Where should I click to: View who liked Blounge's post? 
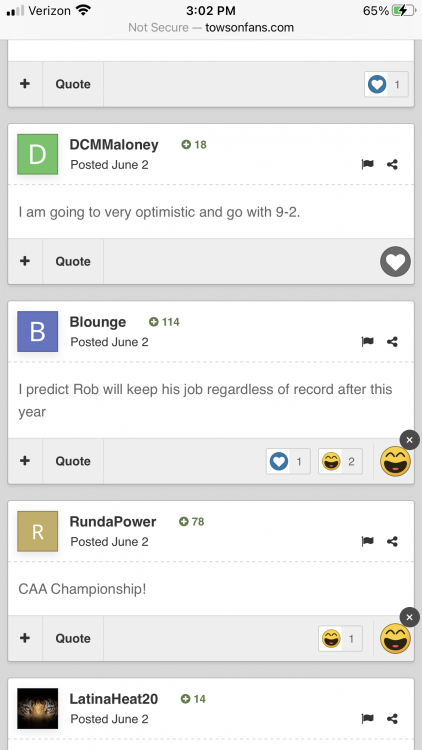[289, 461]
